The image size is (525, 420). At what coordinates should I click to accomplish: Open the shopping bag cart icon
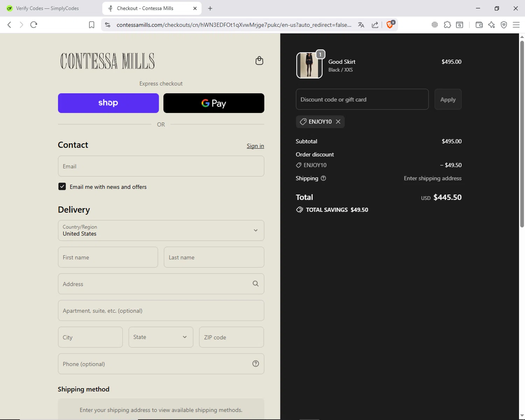[259, 61]
